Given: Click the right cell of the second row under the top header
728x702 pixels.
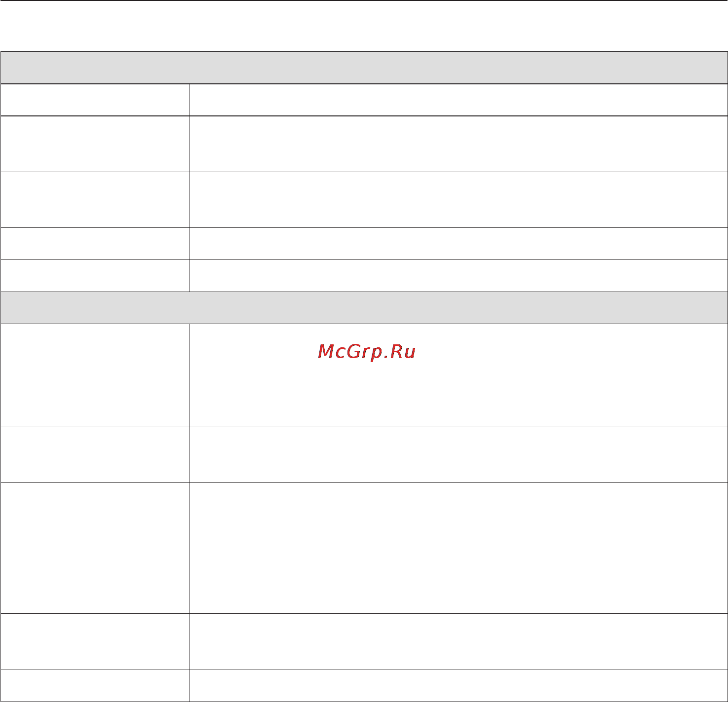Looking at the screenshot, I should pos(459,144).
